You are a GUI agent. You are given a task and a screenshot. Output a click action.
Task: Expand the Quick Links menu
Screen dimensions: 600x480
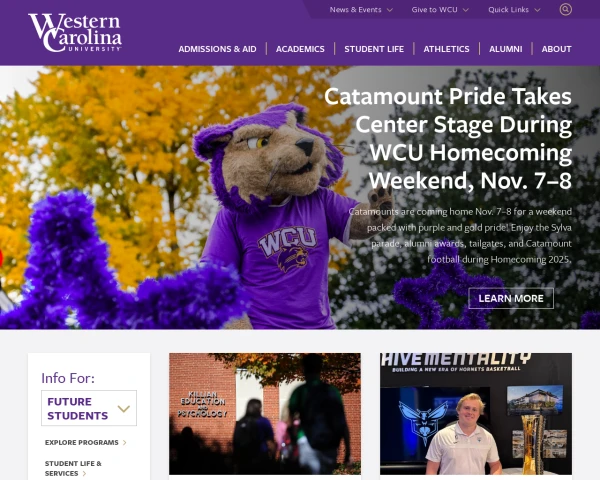[514, 10]
